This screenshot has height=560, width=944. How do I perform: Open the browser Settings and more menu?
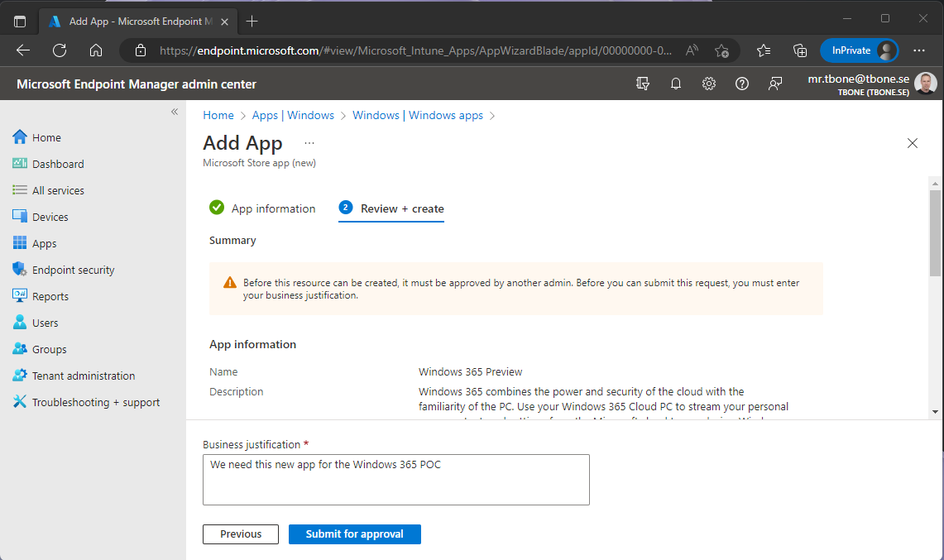919,50
